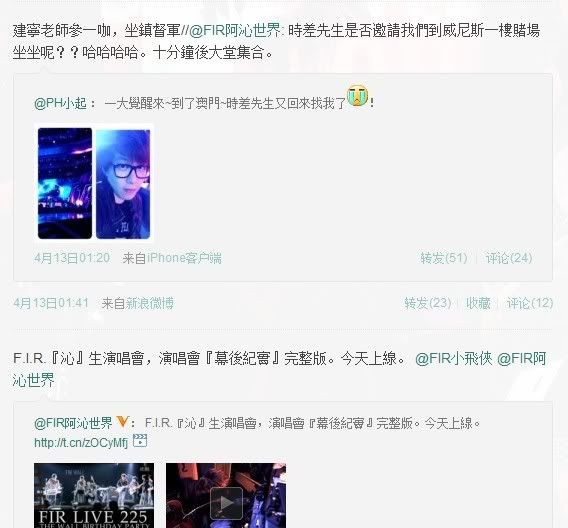Open the selfie photo with glasses
Viewport: 568px width, 528px height.
pos(123,183)
